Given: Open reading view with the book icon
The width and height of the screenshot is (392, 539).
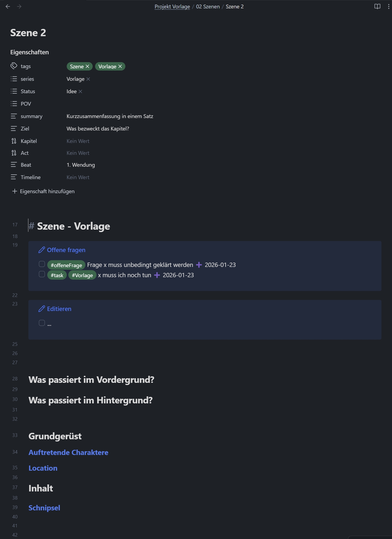Looking at the screenshot, I should [x=377, y=6].
